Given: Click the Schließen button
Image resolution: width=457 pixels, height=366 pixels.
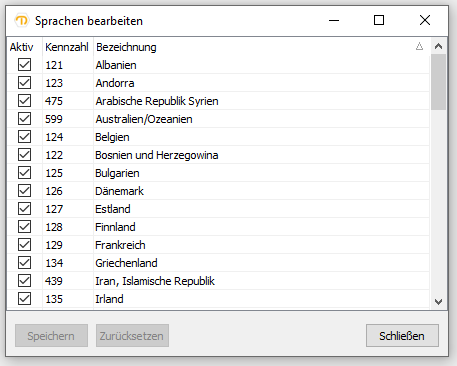Looking at the screenshot, I should [x=402, y=336].
